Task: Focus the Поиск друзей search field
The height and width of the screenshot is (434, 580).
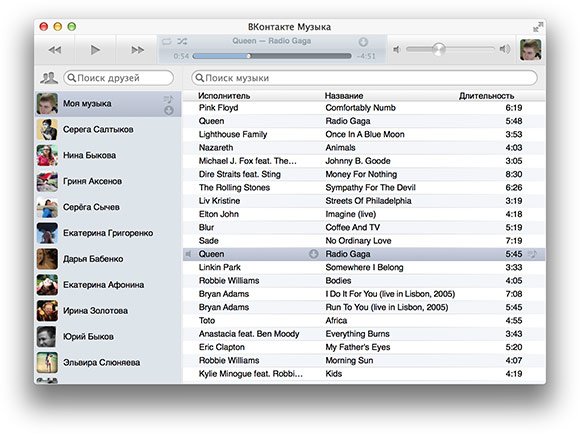Action: pos(118,78)
